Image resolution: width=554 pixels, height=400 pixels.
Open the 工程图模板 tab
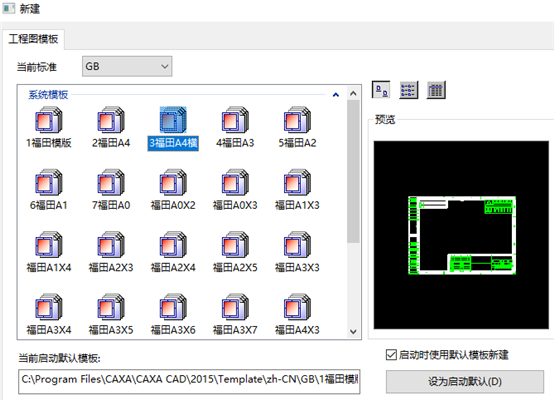click(x=33, y=39)
